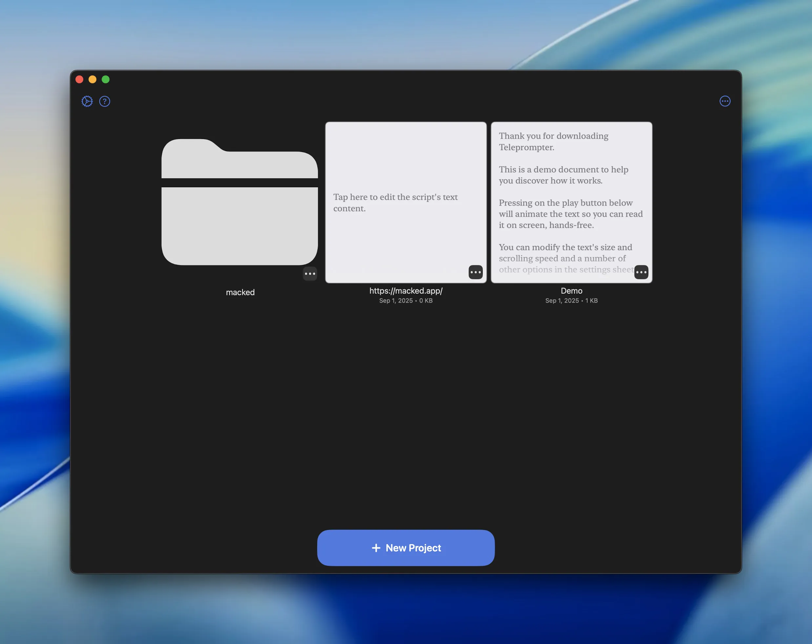Open the top-right more options menu
The height and width of the screenshot is (644, 812).
click(725, 101)
